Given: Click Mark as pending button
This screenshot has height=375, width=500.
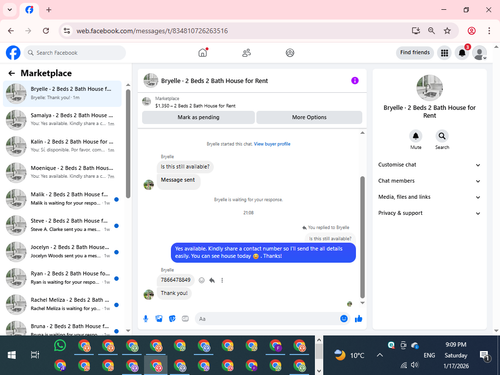Looking at the screenshot, I should click(198, 117).
